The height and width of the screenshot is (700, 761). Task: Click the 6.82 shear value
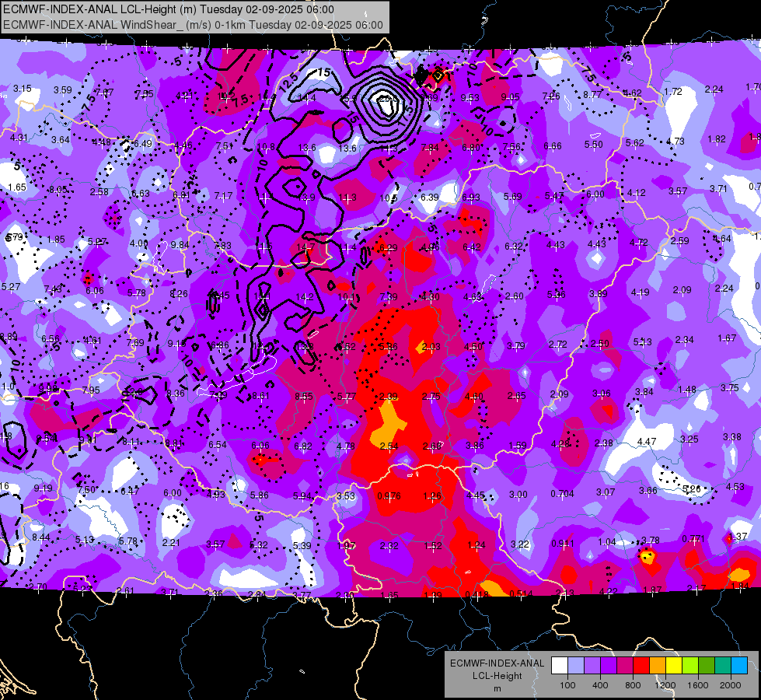coord(303,446)
